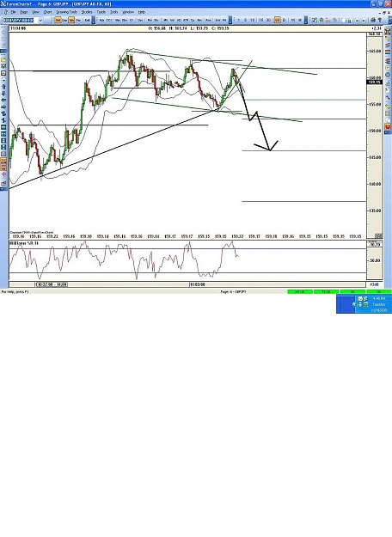Open the Studies menu
The width and height of the screenshot is (392, 537).
(x=87, y=12)
